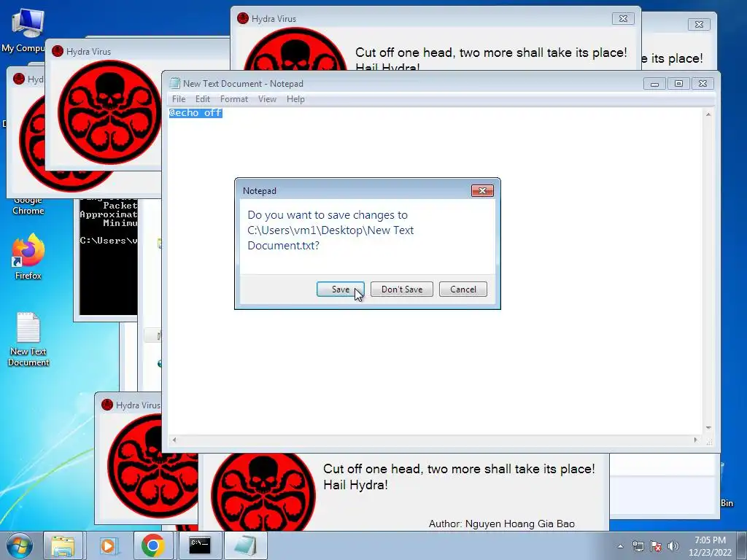Minimize the Notepad window
The height and width of the screenshot is (560, 747).
tap(654, 84)
